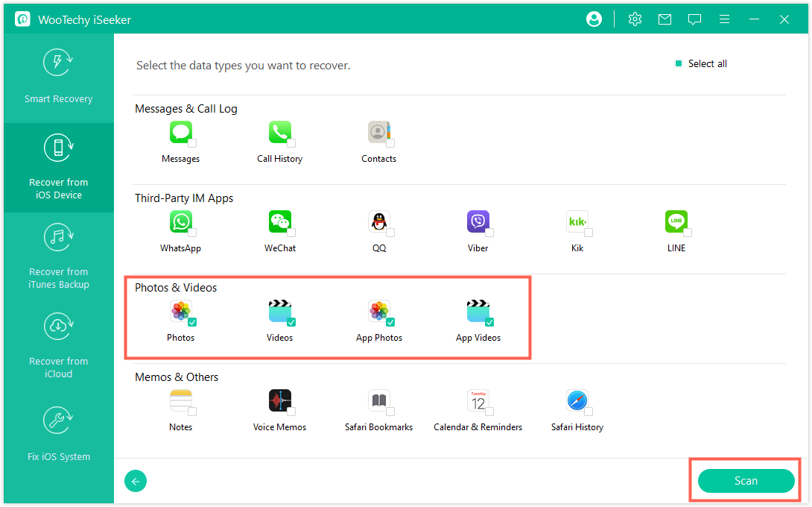Click the mail envelope icon

tap(664, 19)
